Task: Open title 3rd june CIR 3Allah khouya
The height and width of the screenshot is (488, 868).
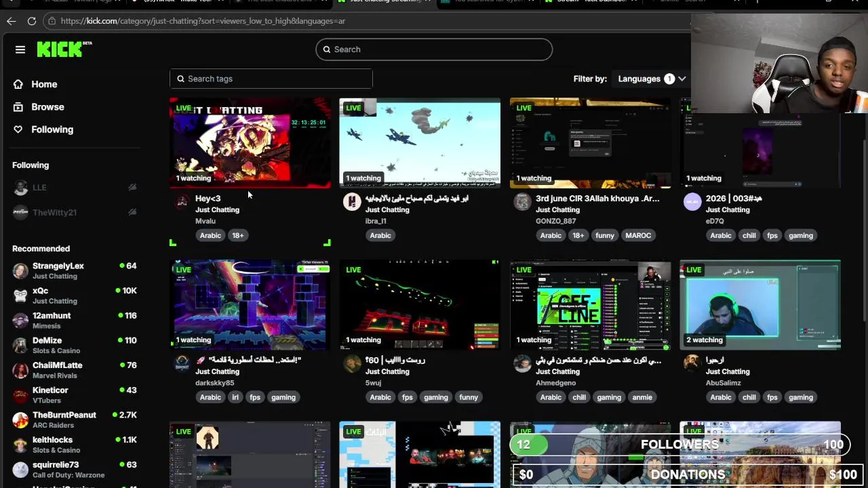Action: coord(597,199)
